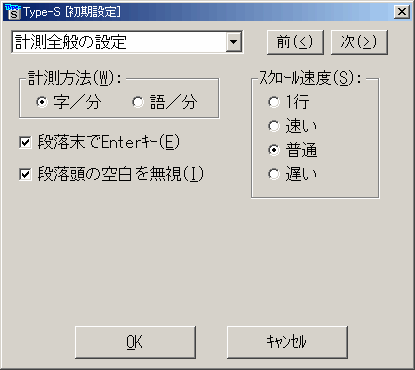Toggle 段落末でEnterキー checkbox
Screen dimensions: 415x370
(25, 143)
